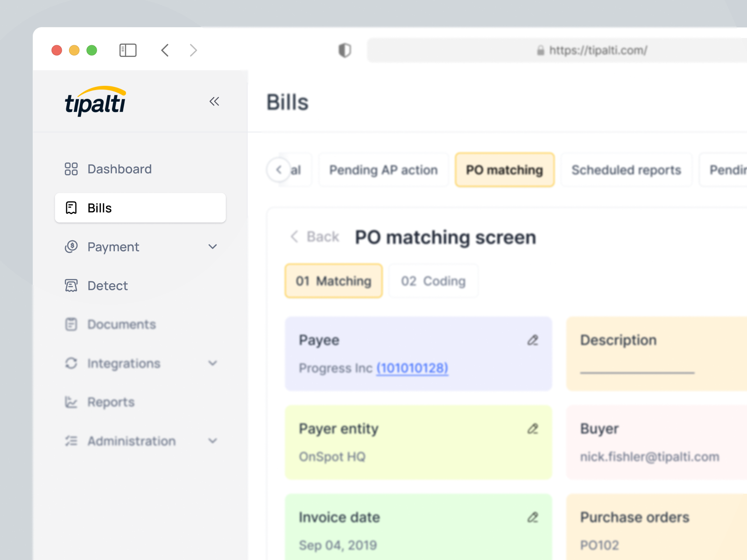Maximize window with green button
This screenshot has height=560, width=747.
coord(92,50)
